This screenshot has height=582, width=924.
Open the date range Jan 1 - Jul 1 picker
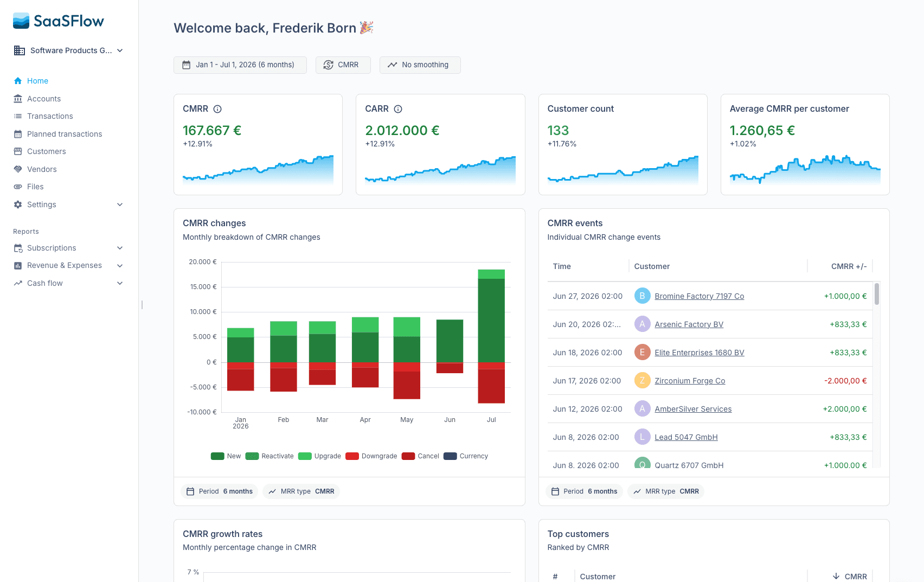point(240,65)
